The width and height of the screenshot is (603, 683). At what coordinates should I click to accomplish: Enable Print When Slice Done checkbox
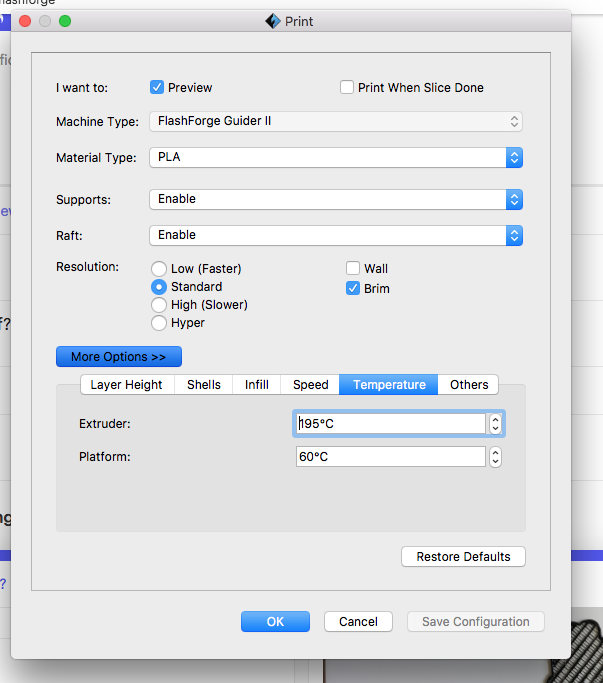[347, 88]
